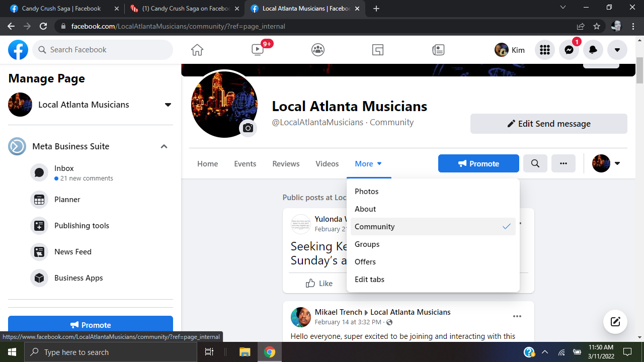
Task: Switch to the Events tab
Action: tap(245, 164)
